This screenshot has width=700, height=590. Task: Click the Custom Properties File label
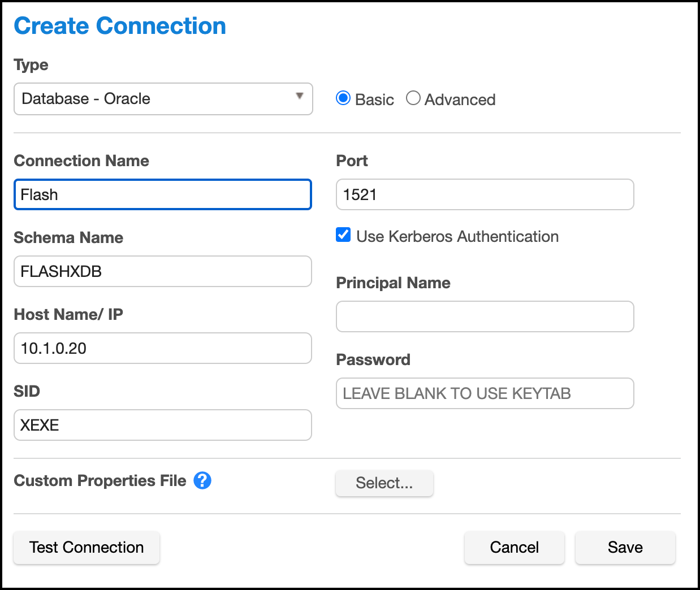[x=100, y=480]
